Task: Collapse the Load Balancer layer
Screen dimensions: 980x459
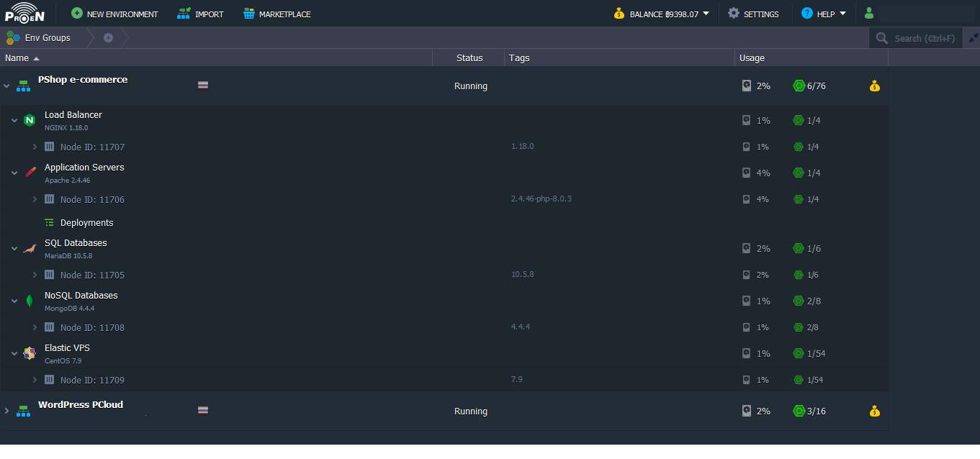Action: point(14,120)
